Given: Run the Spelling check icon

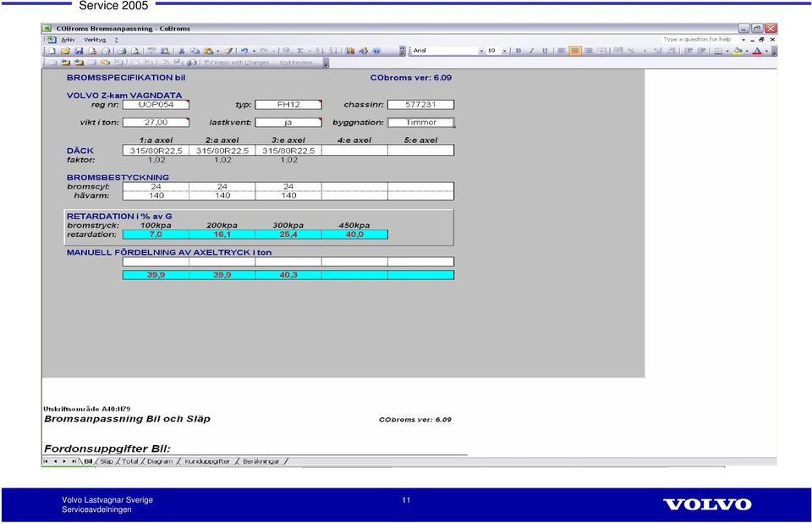Looking at the screenshot, I should coord(151,51).
